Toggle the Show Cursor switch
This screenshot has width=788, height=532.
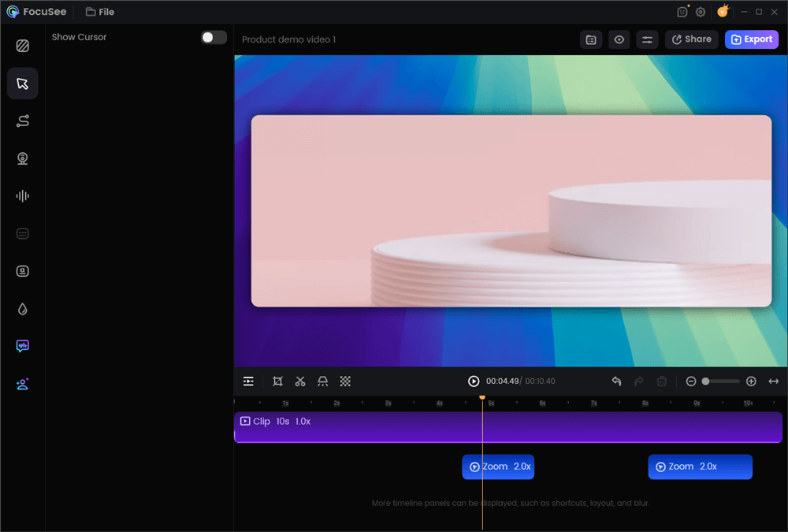[213, 37]
